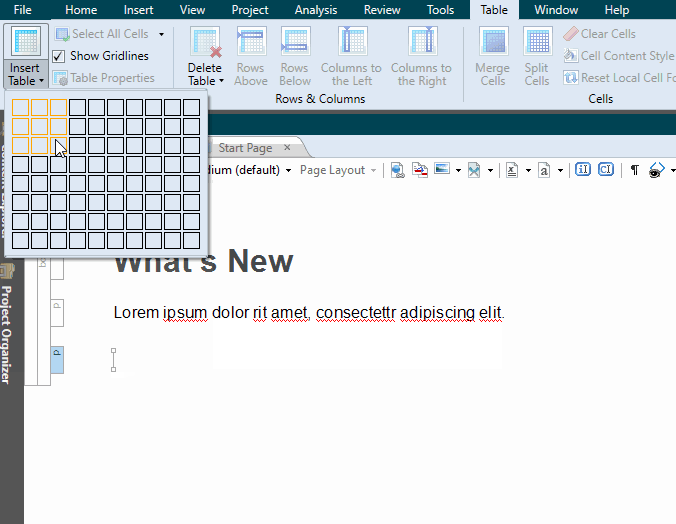Click the highlighted p structure bar
This screenshot has width=676, height=524.
57,359
